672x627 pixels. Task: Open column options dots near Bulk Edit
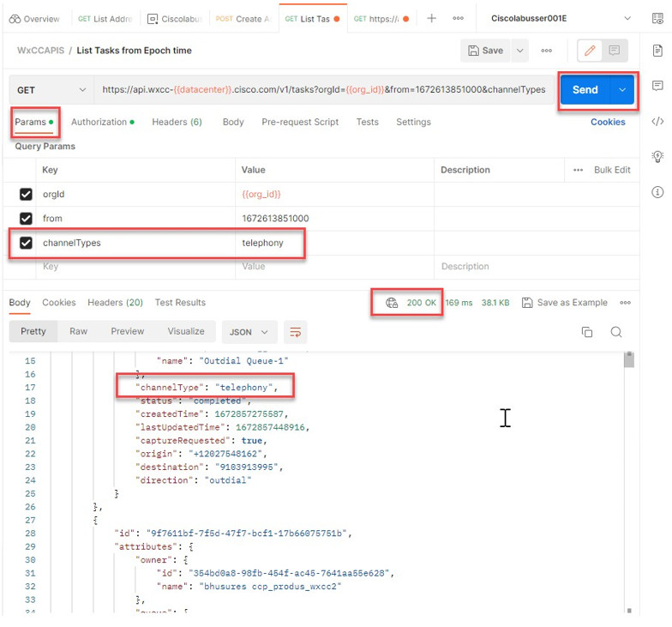(578, 170)
